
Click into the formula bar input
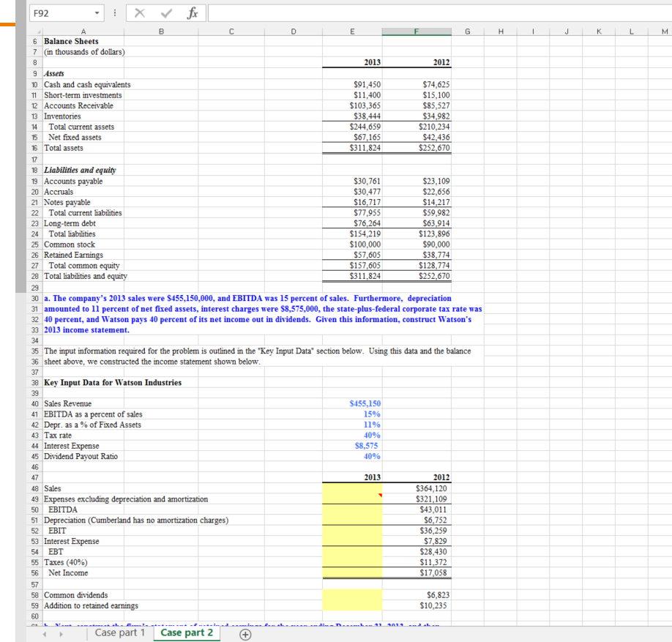439,13
